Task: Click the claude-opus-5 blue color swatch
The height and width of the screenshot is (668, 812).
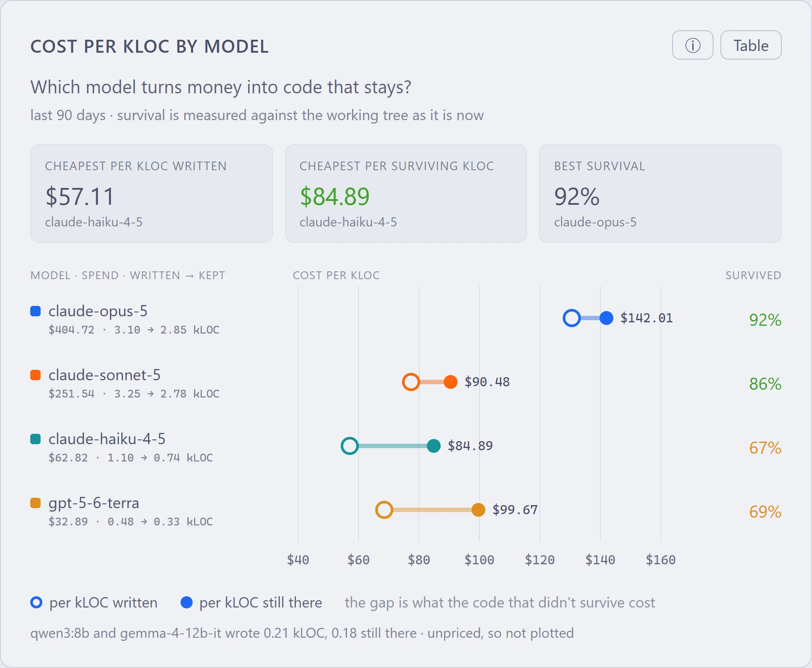Action: 35,311
